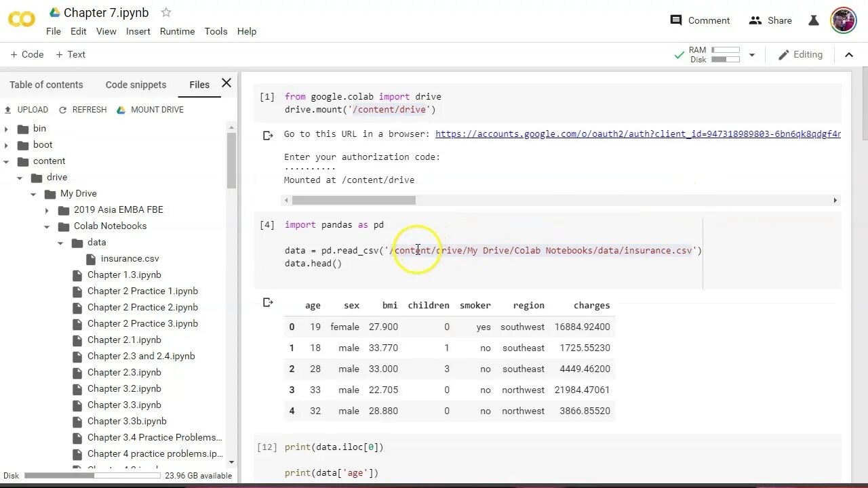Open the View menu

click(106, 31)
